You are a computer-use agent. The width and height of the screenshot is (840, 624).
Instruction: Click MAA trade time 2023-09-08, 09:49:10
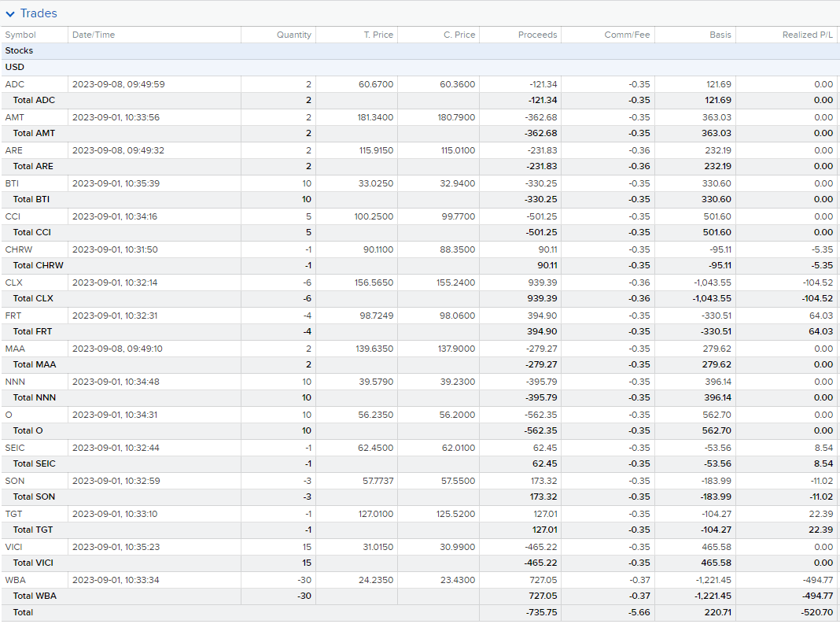(117, 349)
